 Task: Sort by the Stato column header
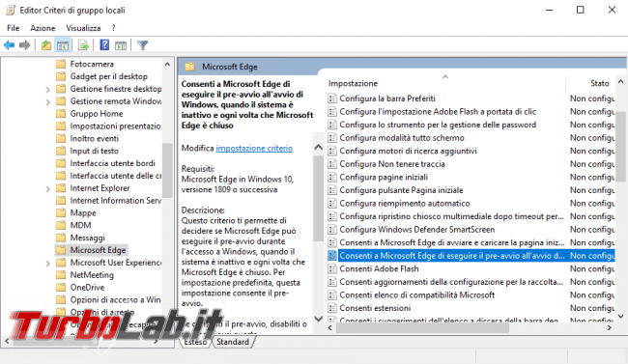pos(600,83)
